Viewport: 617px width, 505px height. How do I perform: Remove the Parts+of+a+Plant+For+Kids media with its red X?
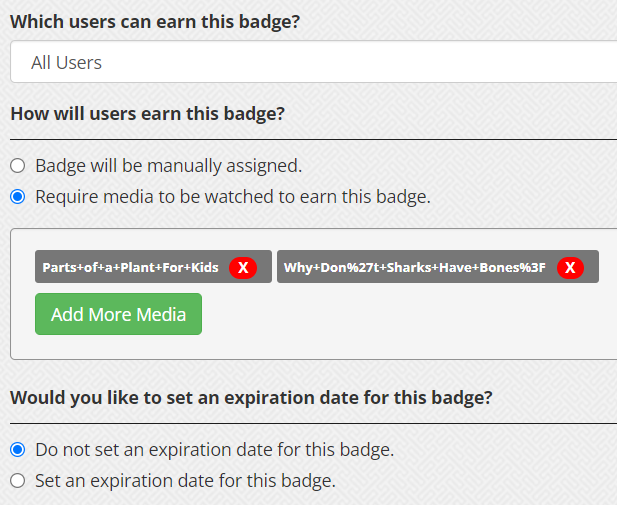coord(243,268)
